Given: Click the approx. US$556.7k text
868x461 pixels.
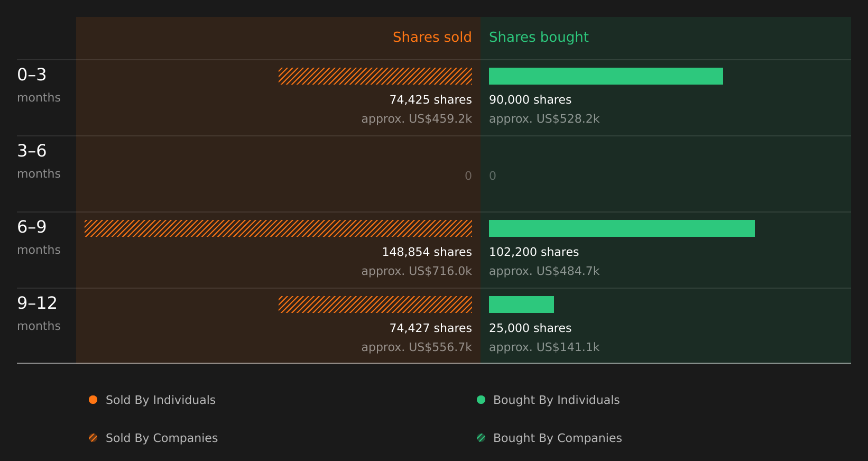Looking at the screenshot, I should click(x=417, y=347).
